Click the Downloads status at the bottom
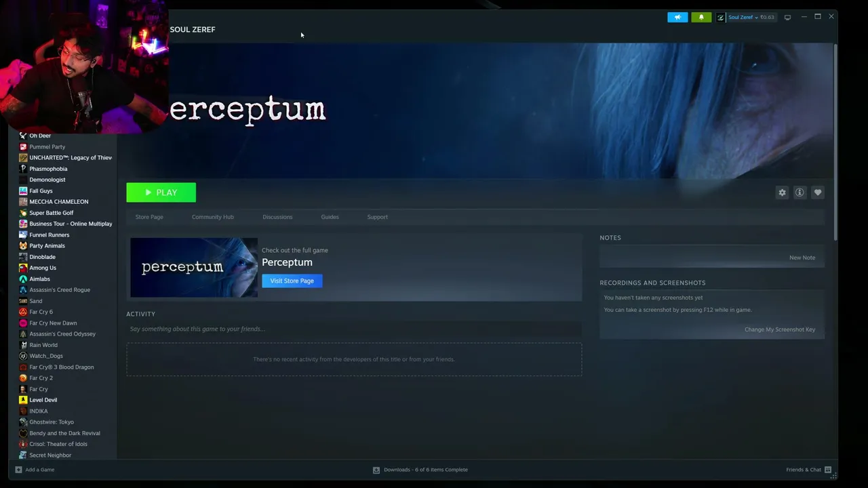Image resolution: width=868 pixels, height=488 pixels. tap(426, 470)
